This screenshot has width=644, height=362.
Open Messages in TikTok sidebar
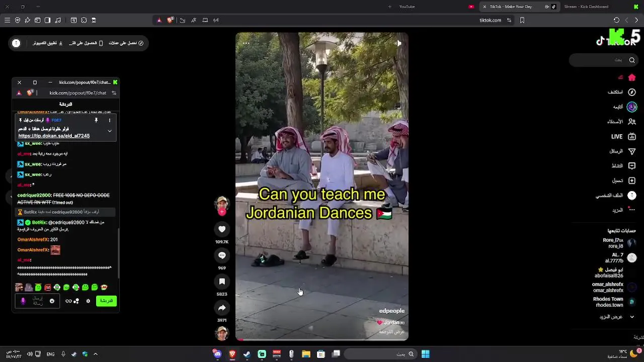coord(622,151)
